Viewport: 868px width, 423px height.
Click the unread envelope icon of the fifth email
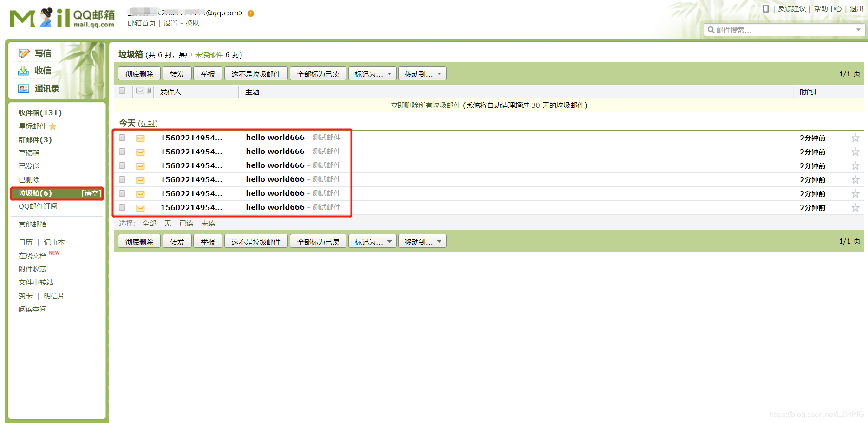[140, 194]
